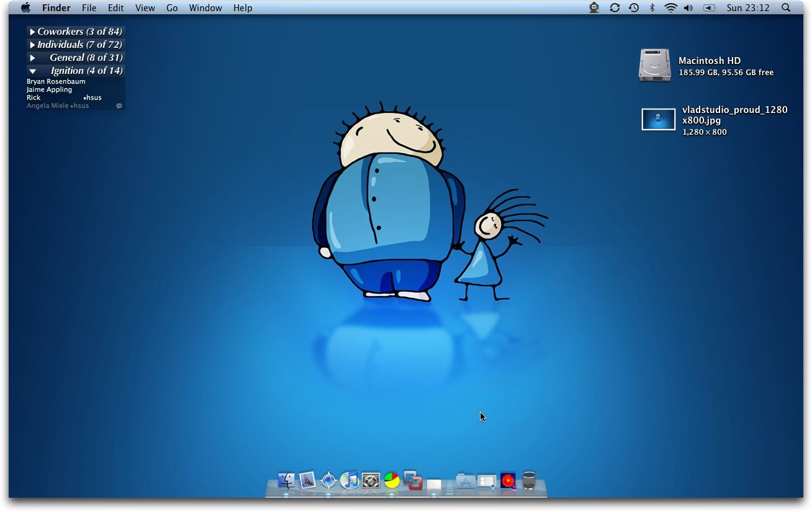The width and height of the screenshot is (812, 512).
Task: Open the Go menu
Action: [x=172, y=8]
